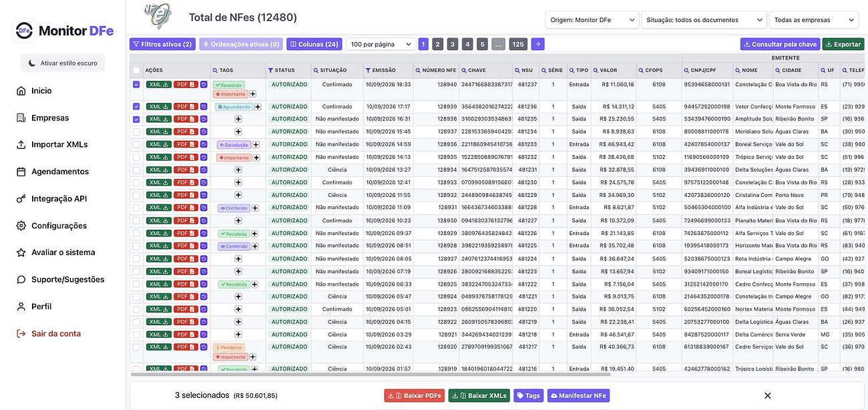The image size is (868, 410).
Task: Click search icon in CNPJ/CPF column header
Action: (x=686, y=70)
